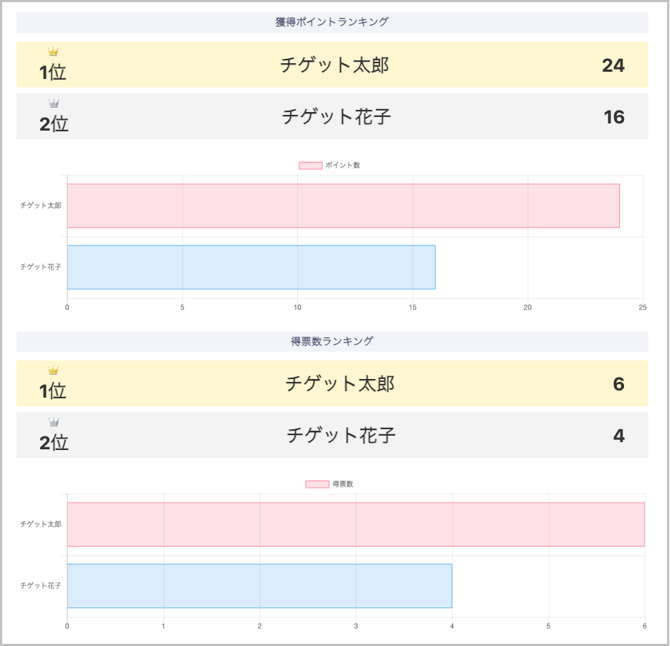
Task: Click the gold crown in the points ranking
Action: pyautogui.click(x=53, y=52)
